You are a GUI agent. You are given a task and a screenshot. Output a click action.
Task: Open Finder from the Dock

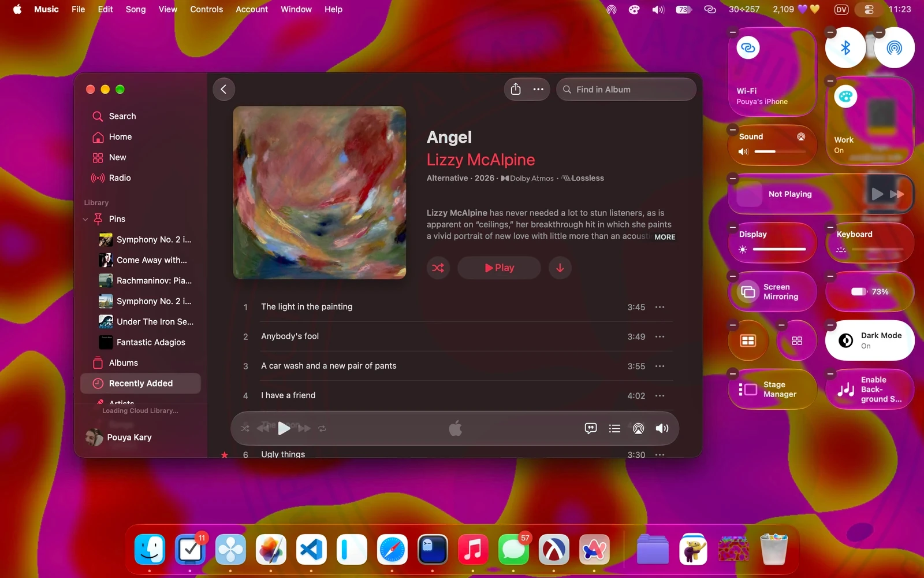click(150, 549)
